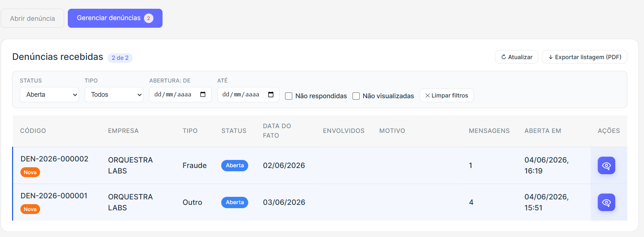Click the Aberta status badge in Outro row
Viewport: 644px width, 237px height.
pyautogui.click(x=235, y=202)
